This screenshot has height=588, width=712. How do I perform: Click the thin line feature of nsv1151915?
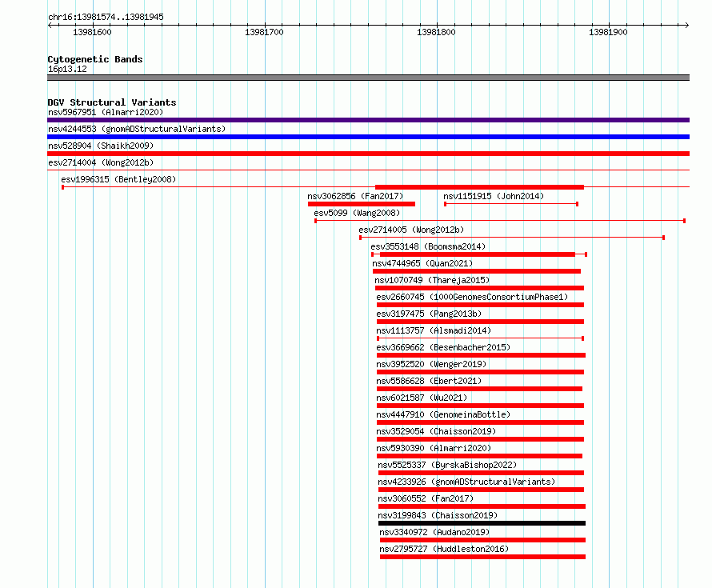pyautogui.click(x=511, y=204)
